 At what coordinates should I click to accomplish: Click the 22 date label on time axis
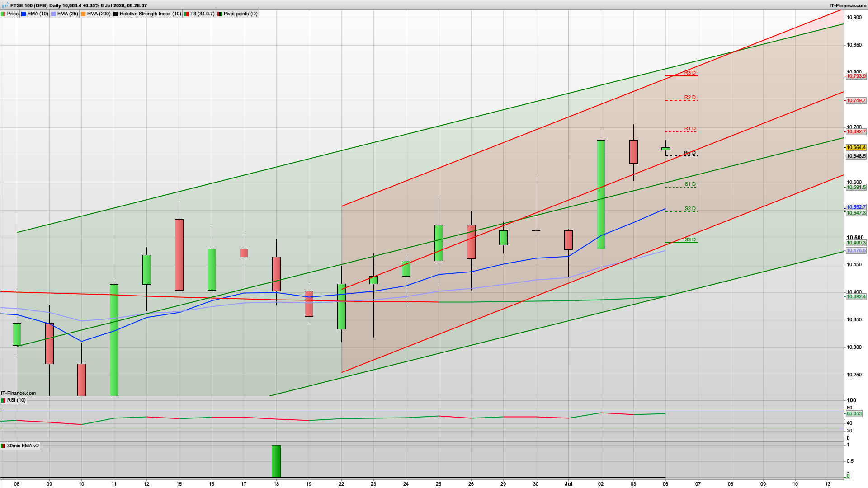click(x=341, y=484)
